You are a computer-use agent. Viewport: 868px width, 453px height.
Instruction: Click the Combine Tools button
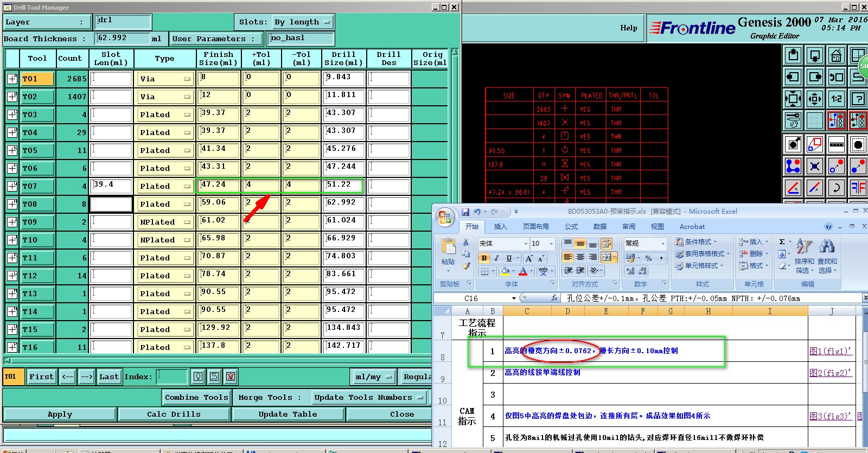coord(196,398)
